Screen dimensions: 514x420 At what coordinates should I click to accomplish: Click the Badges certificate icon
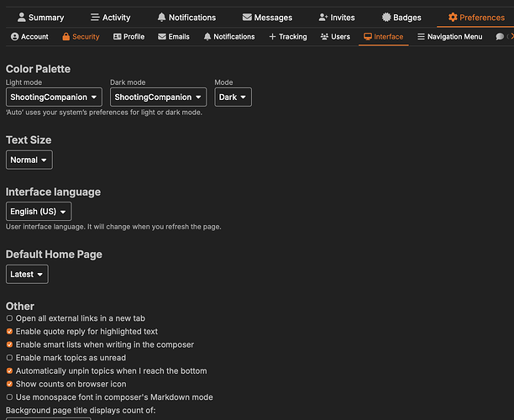[x=386, y=18]
